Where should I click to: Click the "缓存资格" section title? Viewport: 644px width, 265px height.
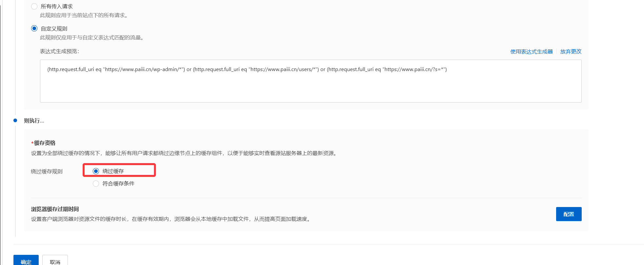pos(45,143)
